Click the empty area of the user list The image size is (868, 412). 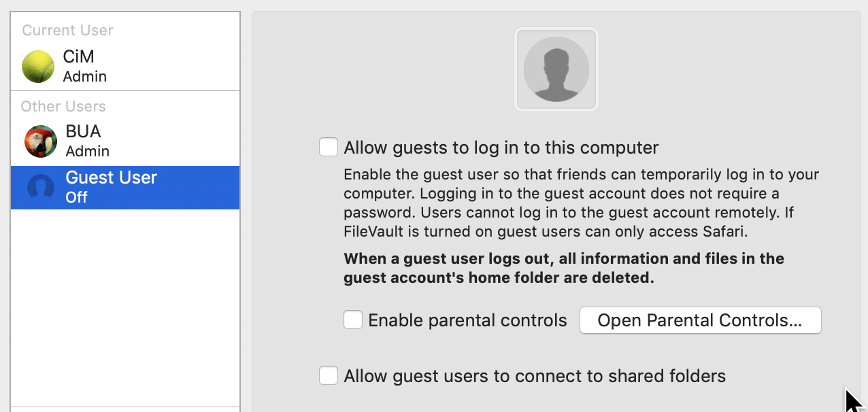125,306
